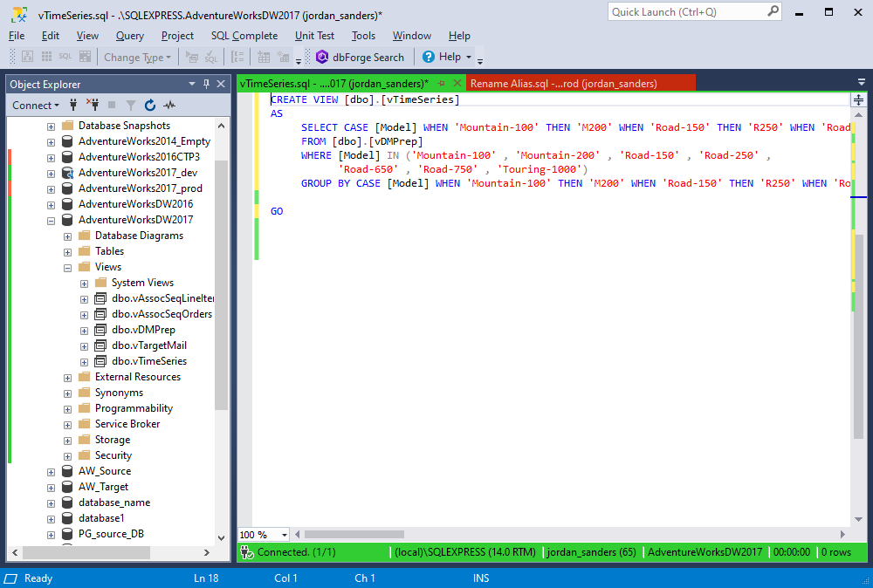Viewport: 873px width, 588px height.
Task: Open the Query menu
Action: pyautogui.click(x=130, y=36)
